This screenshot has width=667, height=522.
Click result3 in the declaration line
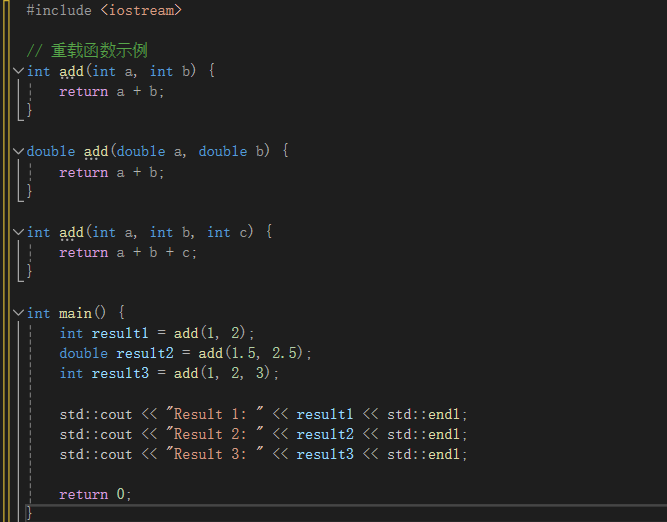point(120,373)
